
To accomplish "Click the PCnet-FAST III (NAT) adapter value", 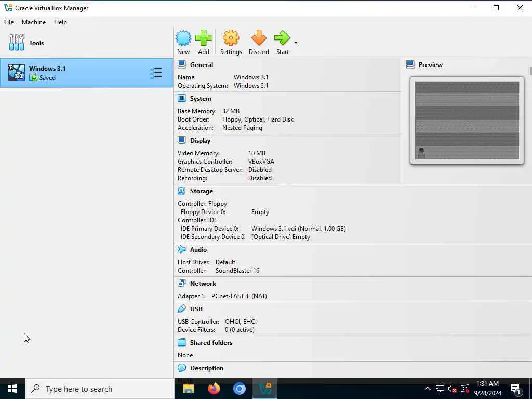I will 239,296.
